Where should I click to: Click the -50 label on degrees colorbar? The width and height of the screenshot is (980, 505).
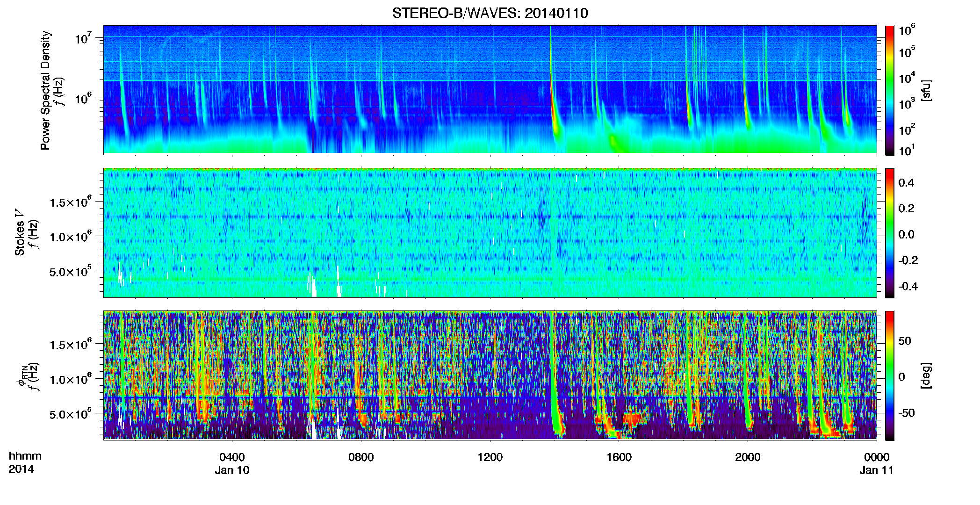(x=907, y=413)
